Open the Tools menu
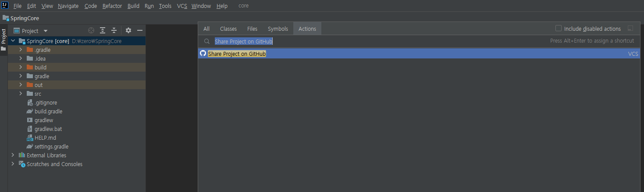 click(165, 6)
